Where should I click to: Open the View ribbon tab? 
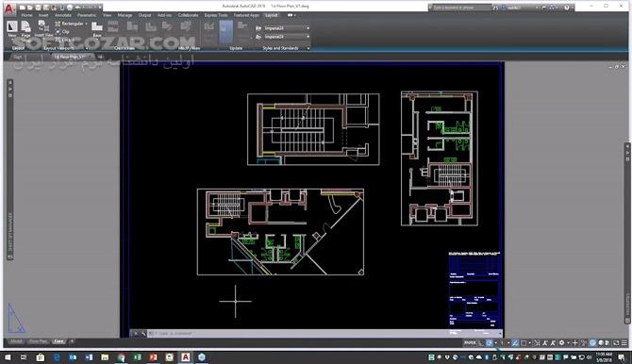[x=108, y=15]
